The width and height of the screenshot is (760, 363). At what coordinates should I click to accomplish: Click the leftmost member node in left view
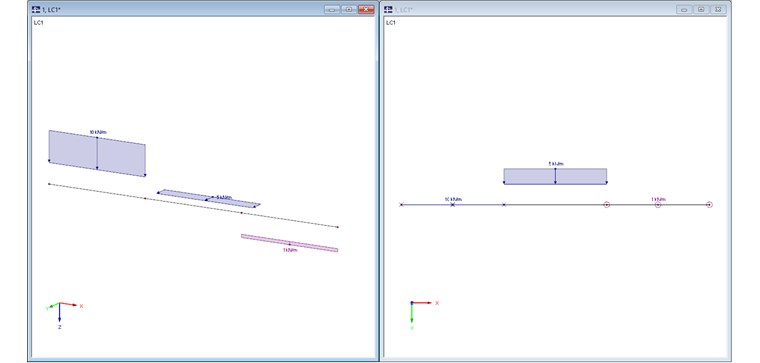tap(49, 184)
